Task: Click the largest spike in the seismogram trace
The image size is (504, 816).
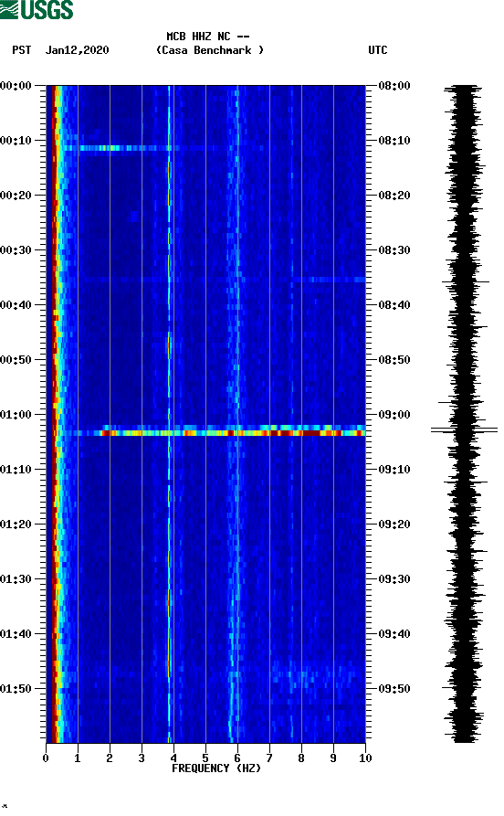Action: (464, 429)
